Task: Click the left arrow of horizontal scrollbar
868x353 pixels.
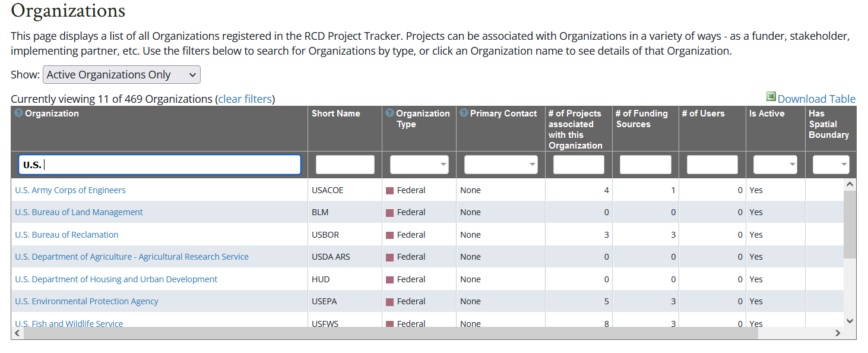Action: click(17, 333)
